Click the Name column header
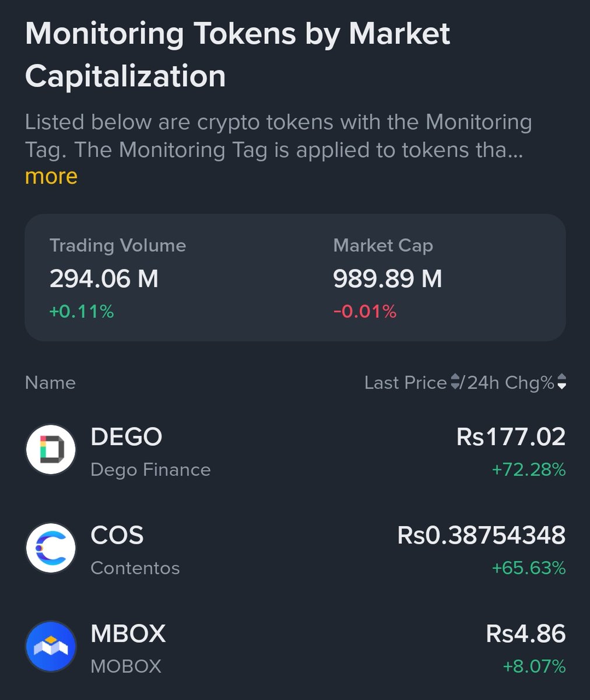The height and width of the screenshot is (700, 590). click(x=50, y=383)
